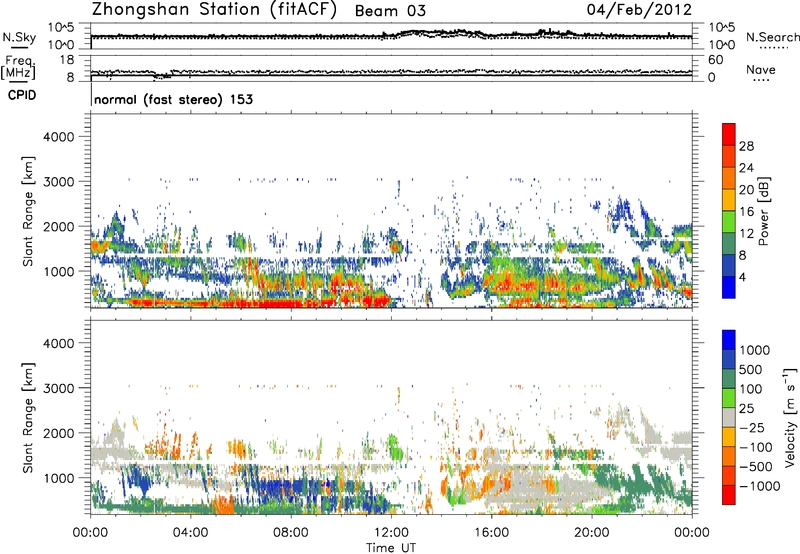Pick the Power colorbar segment between 4 and 8

click(x=729, y=266)
